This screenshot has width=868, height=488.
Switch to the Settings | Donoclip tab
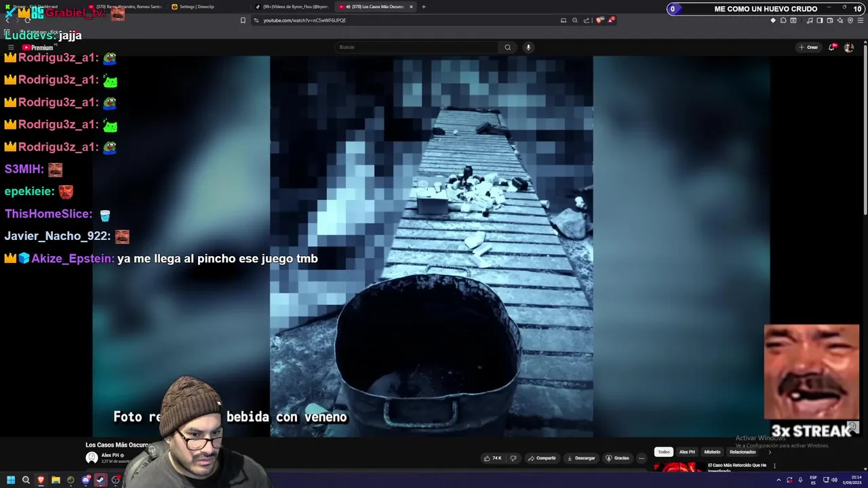coord(207,7)
